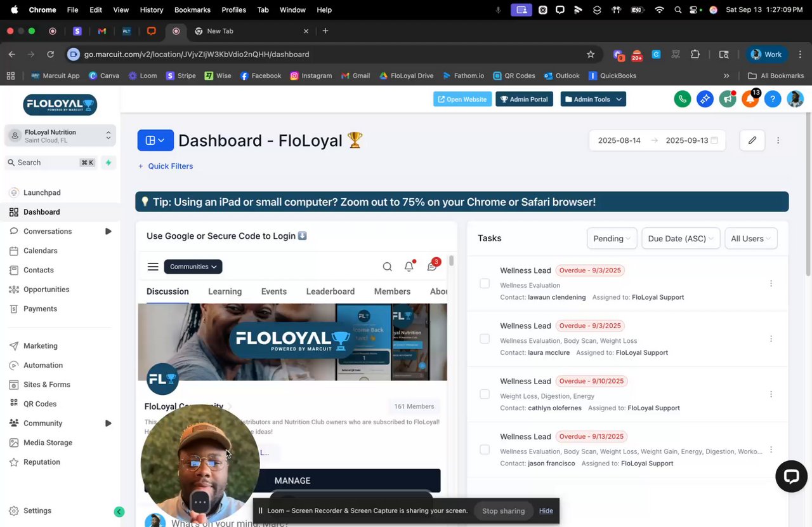Click the pencil edit dashboard icon
The width and height of the screenshot is (812, 527).
(752, 140)
